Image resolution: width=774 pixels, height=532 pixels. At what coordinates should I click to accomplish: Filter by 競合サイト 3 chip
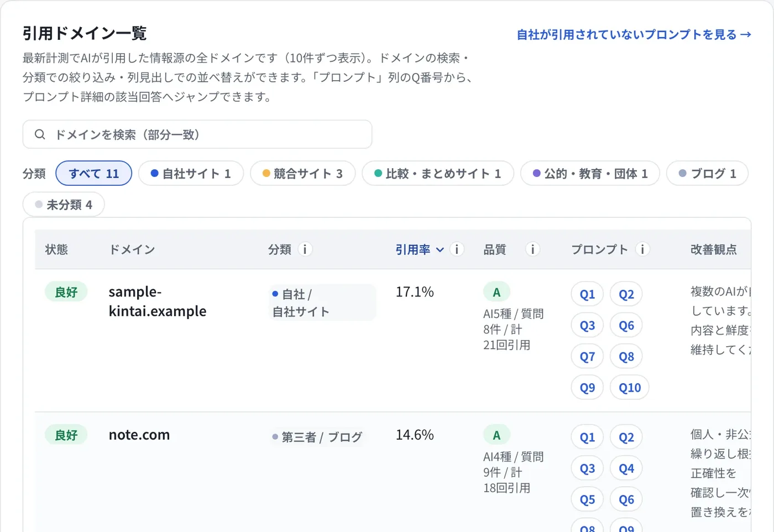(302, 174)
